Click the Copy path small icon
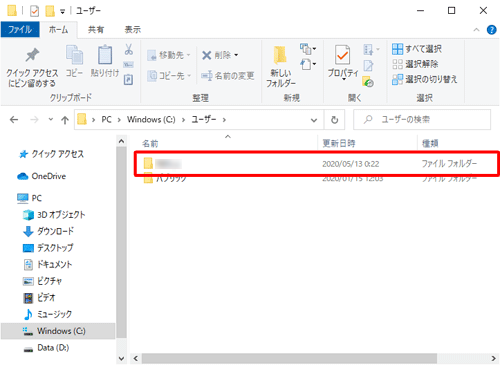Image resolution: width=500 pixels, height=365 pixels. pos(129,65)
